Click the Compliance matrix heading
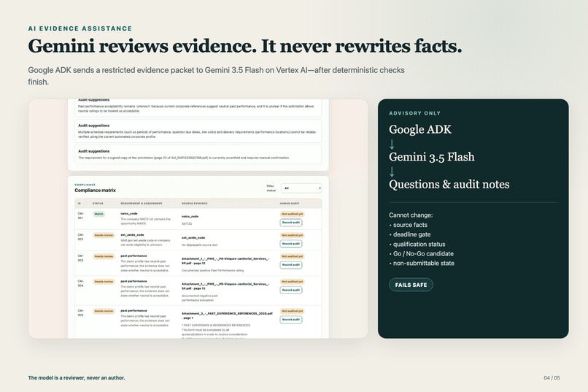The image size is (588, 392). pyautogui.click(x=96, y=191)
